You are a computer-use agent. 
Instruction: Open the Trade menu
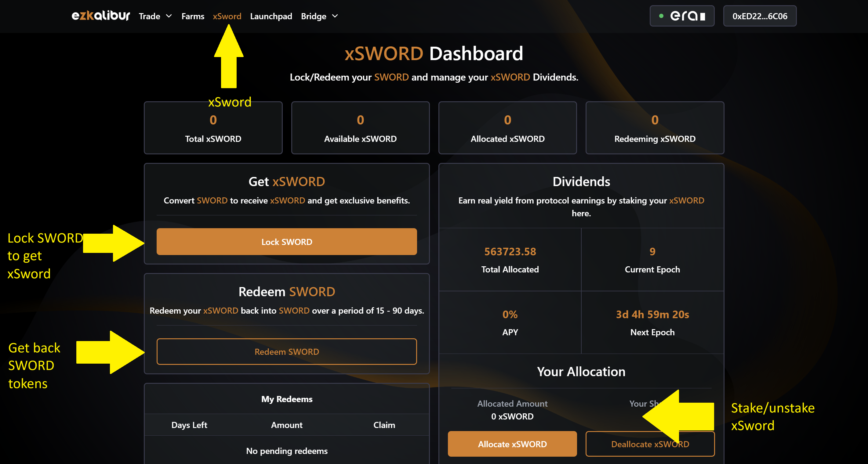click(x=150, y=16)
